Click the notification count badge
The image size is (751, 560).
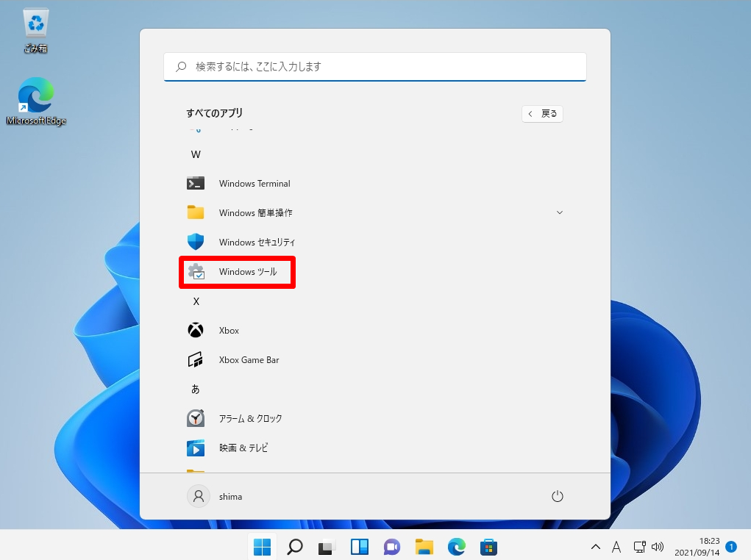tap(731, 547)
